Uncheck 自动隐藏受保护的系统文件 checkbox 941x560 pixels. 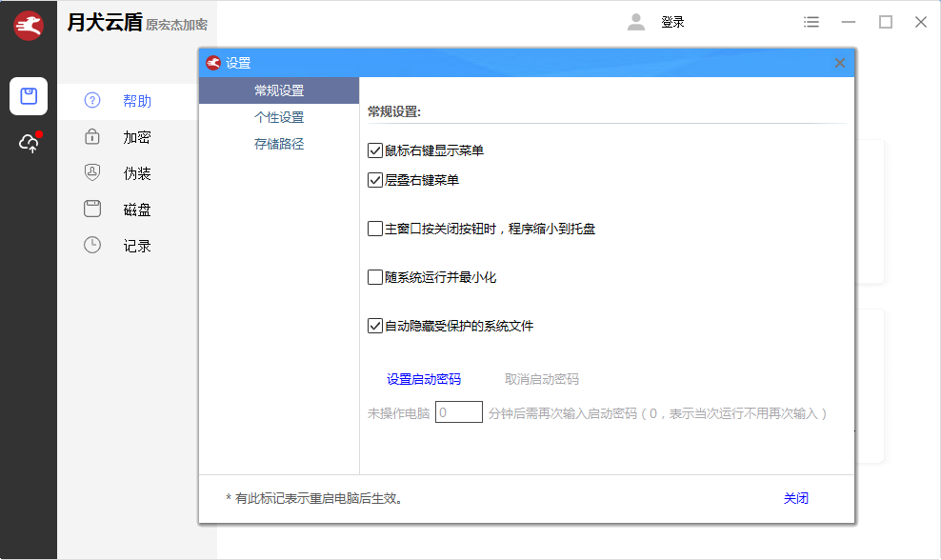[375, 326]
